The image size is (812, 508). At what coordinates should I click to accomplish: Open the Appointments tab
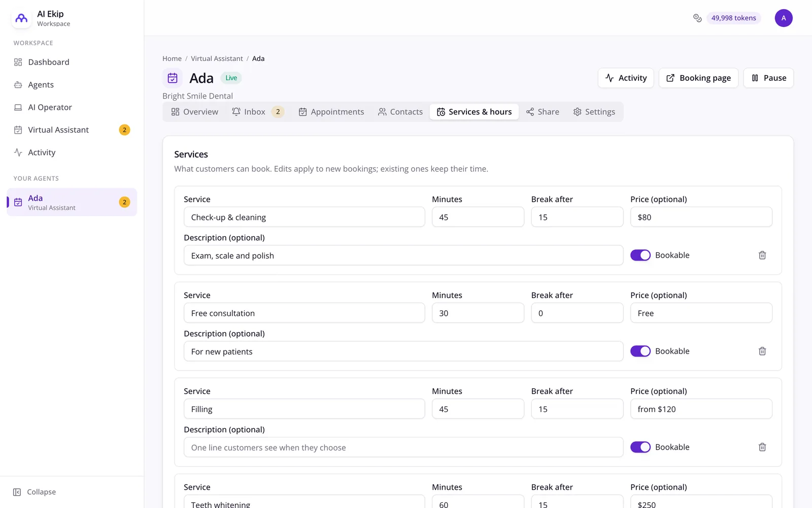pos(331,112)
